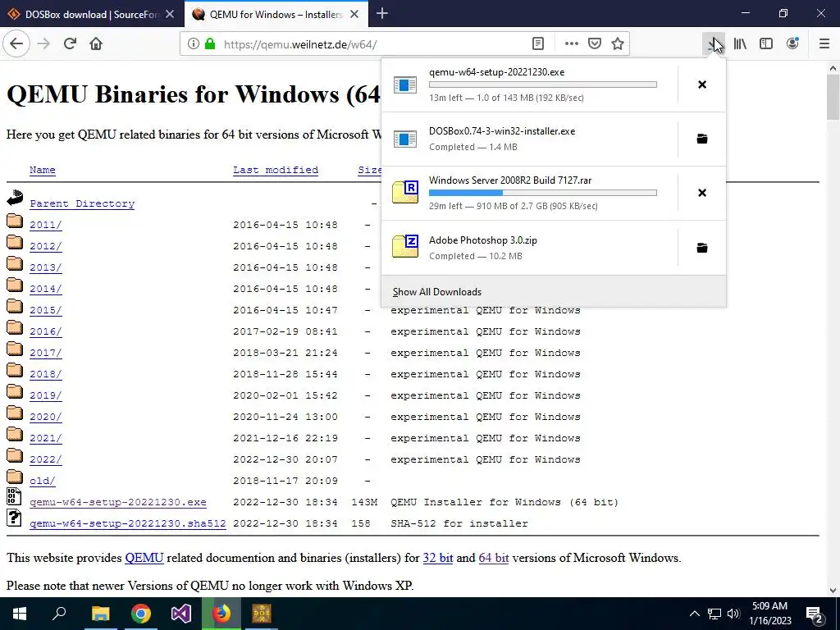
Task: Click the QEMU link in footer text
Action: click(x=144, y=558)
